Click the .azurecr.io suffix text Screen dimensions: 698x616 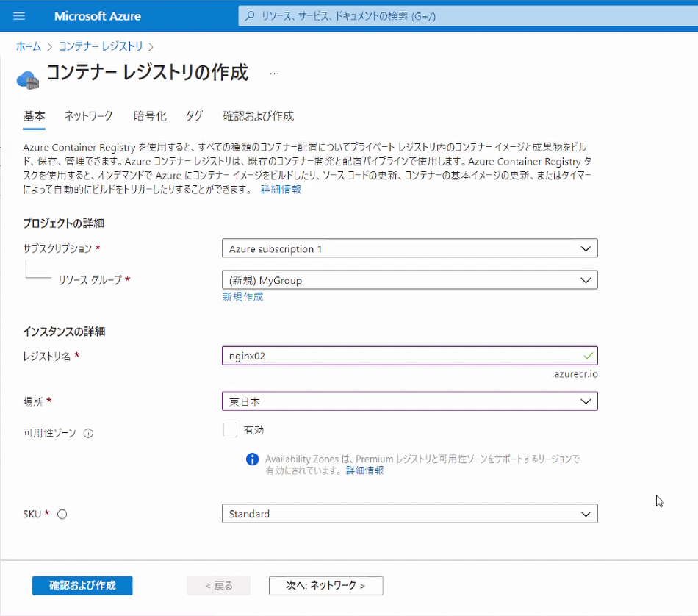pos(575,374)
